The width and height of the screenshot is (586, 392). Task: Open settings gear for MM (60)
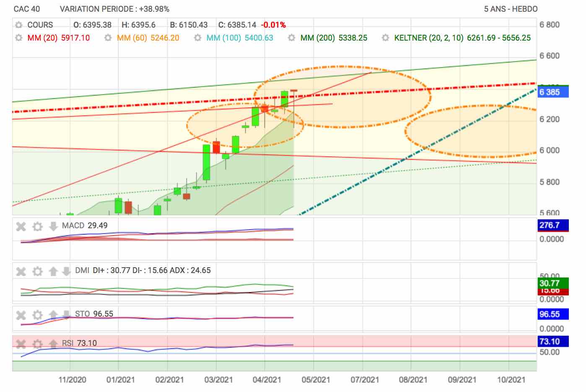pos(108,38)
